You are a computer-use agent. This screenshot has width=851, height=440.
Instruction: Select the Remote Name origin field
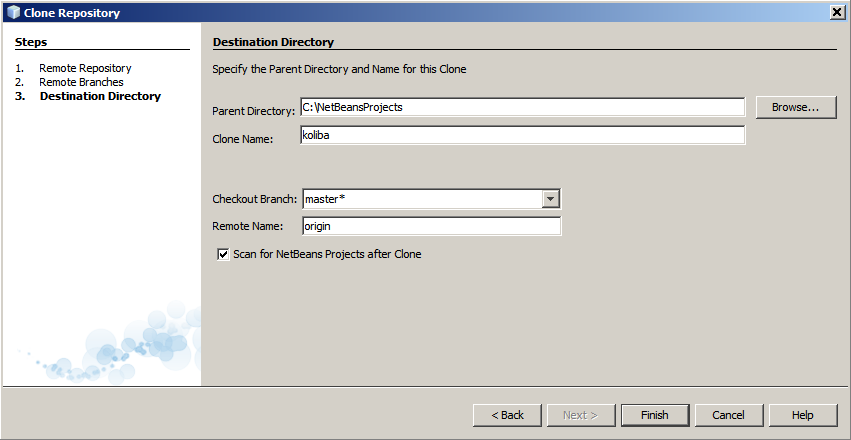(431, 226)
